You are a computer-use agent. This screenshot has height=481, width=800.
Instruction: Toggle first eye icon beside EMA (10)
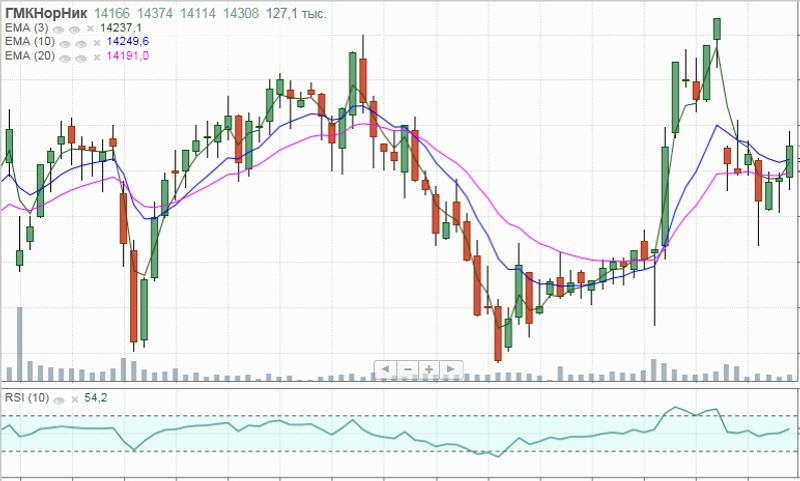[65, 44]
